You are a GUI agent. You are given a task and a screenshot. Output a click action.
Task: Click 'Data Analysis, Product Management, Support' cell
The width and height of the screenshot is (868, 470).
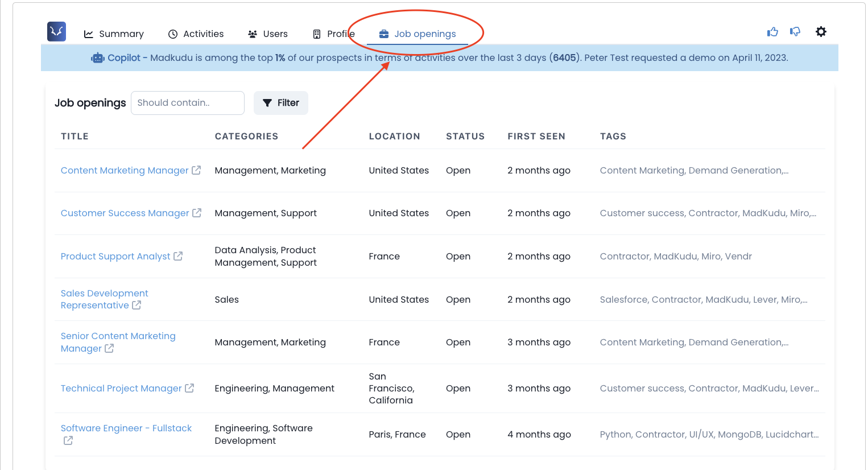pyautogui.click(x=266, y=256)
